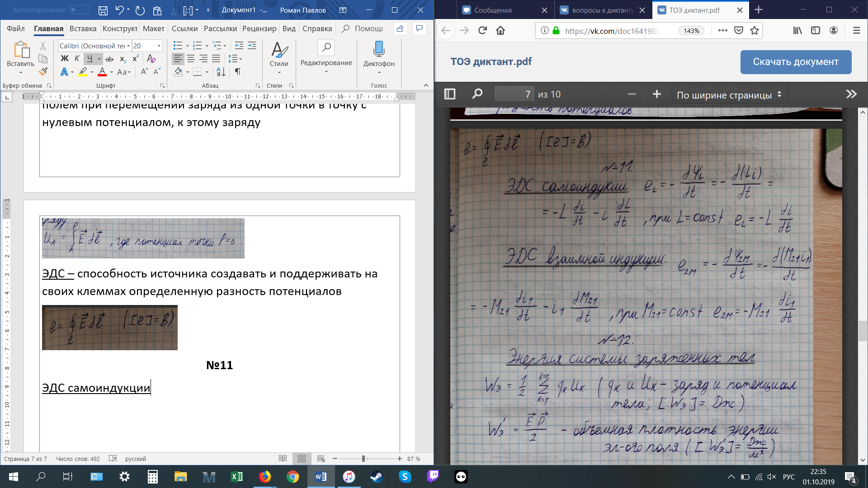Clear all formatting with eraser icon
Image resolution: width=868 pixels, height=488 pixels.
pyautogui.click(x=151, y=59)
